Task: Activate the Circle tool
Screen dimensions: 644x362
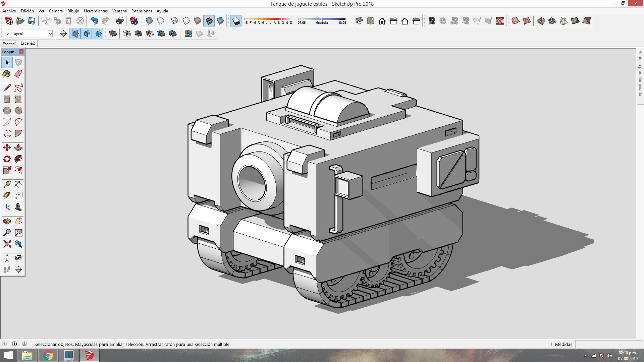Action: [x=7, y=111]
